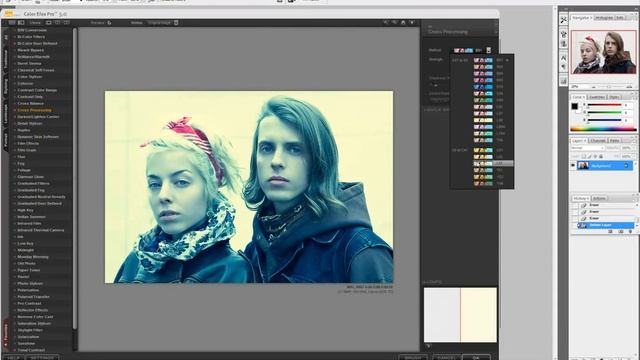Select the Tonal Contrast filter
640x360 pixels.
coord(31,350)
